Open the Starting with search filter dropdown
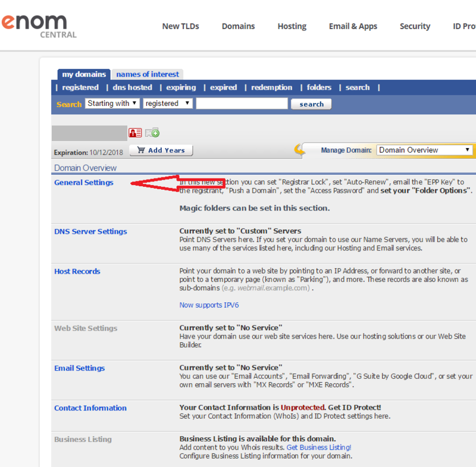The width and height of the screenshot is (476, 467). (112, 104)
